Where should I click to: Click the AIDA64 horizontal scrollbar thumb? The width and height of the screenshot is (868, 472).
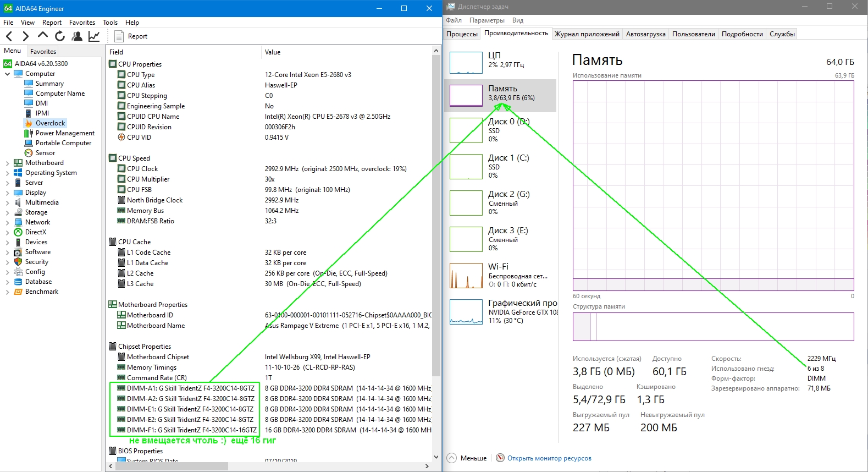[x=172, y=466]
